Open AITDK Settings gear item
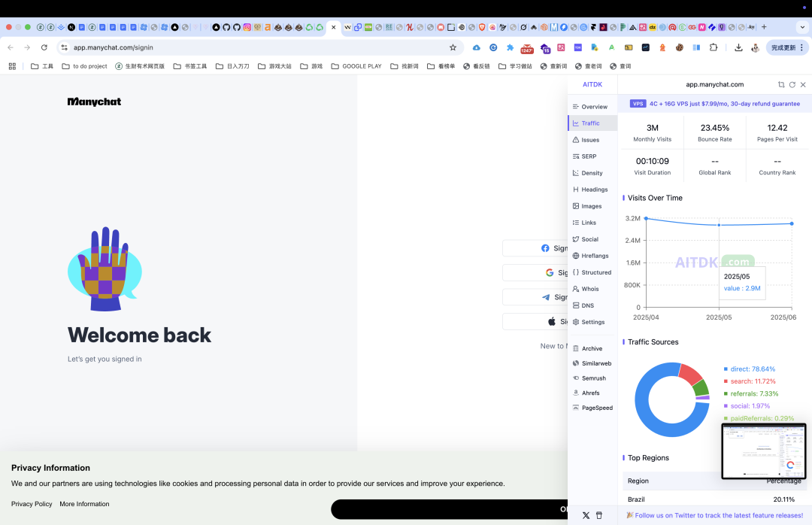This screenshot has height=525, width=812. tap(589, 323)
